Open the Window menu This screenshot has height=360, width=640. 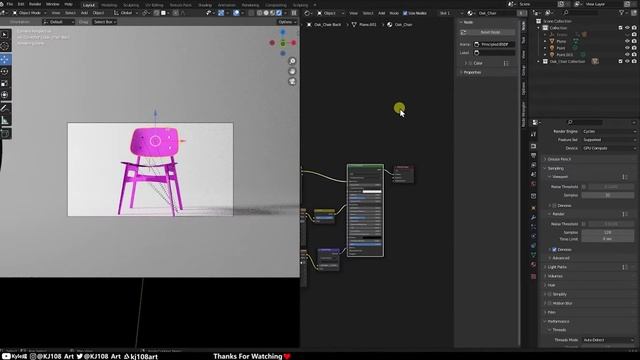53,4
